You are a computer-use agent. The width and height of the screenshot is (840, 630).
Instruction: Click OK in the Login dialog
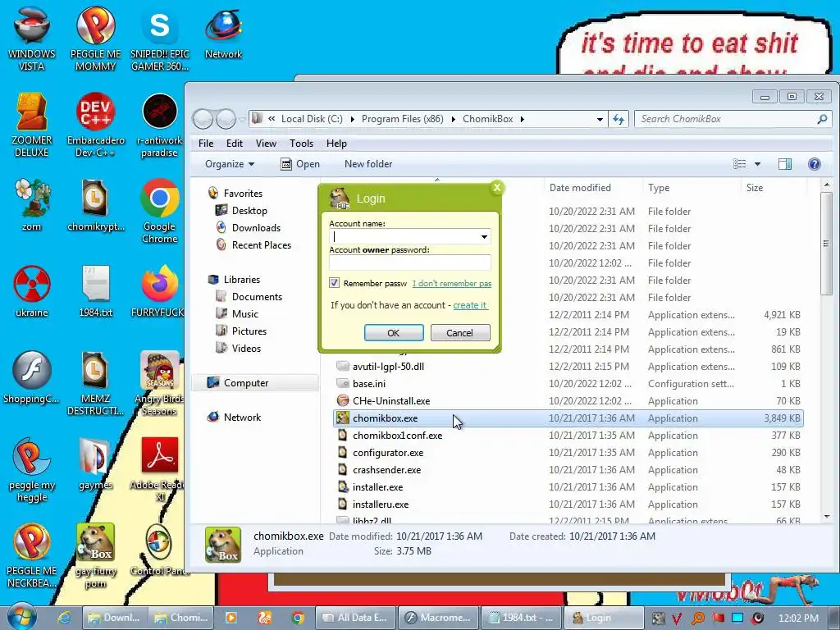[394, 333]
